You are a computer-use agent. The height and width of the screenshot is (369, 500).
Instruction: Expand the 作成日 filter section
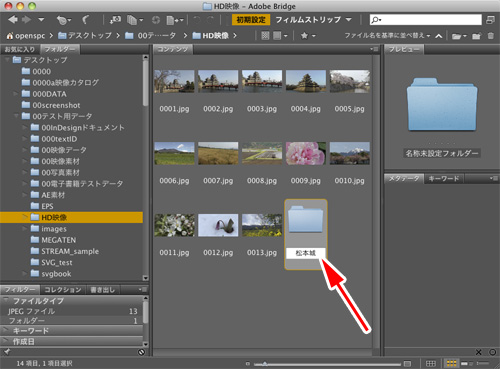6,341
